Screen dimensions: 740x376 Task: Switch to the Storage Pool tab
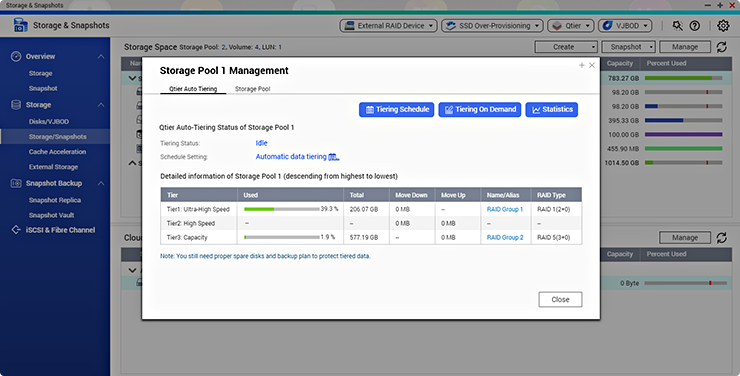tap(252, 89)
